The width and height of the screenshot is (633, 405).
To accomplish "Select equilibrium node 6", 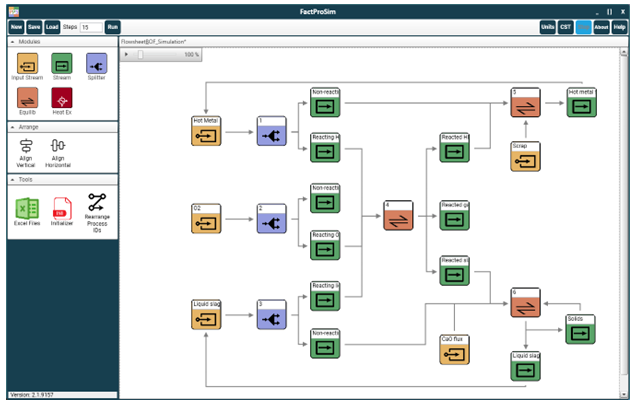I will point(525,302).
